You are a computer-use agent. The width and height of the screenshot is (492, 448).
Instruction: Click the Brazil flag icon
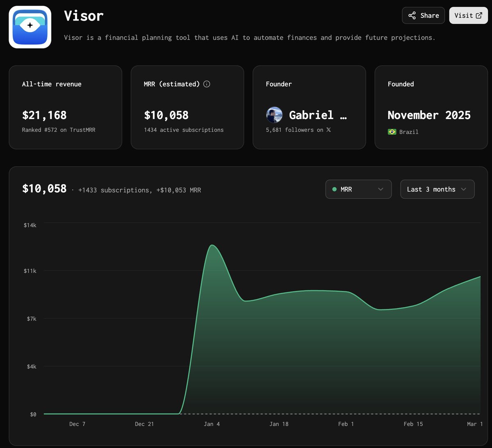coord(392,132)
